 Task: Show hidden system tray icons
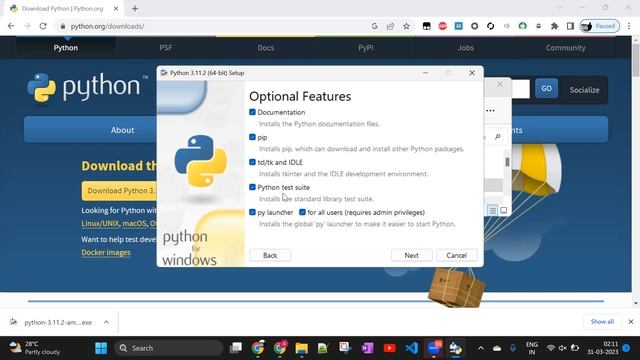coord(481,348)
